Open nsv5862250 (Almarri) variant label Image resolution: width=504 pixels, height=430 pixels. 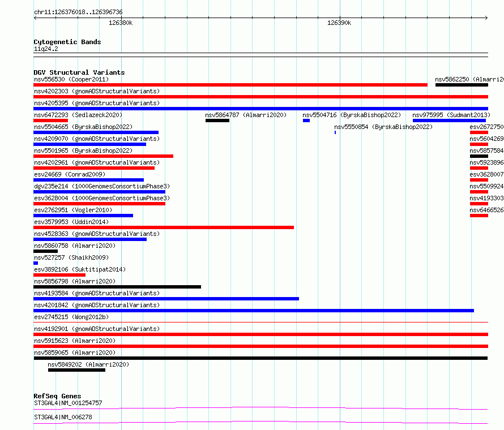[x=469, y=79]
